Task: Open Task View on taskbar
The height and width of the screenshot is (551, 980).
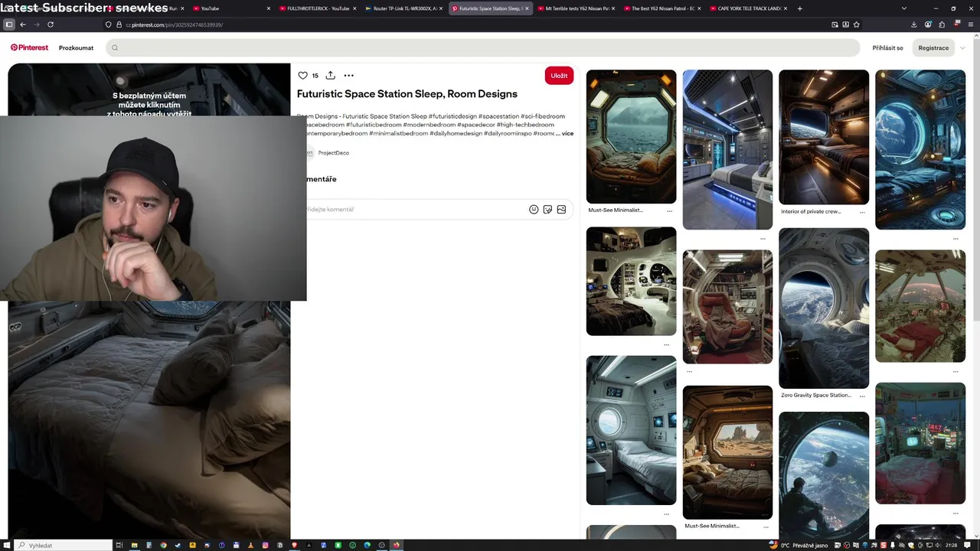Action: 119,545
